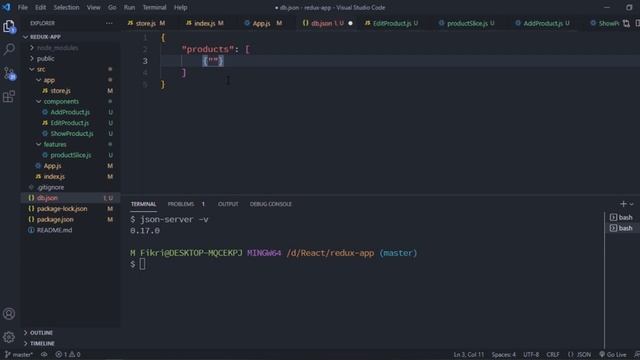The image size is (640, 360).
Task: Open store.js in the file tree
Action: pos(71,91)
